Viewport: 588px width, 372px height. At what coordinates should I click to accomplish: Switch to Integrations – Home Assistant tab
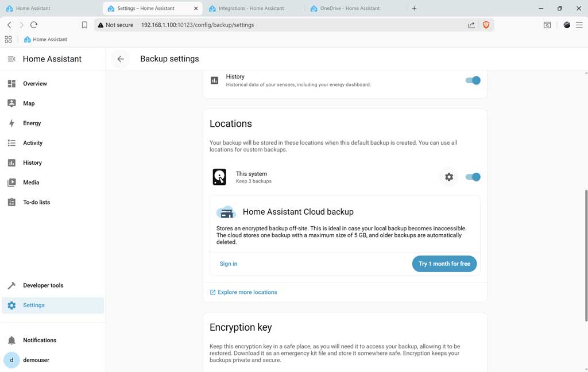pos(252,8)
